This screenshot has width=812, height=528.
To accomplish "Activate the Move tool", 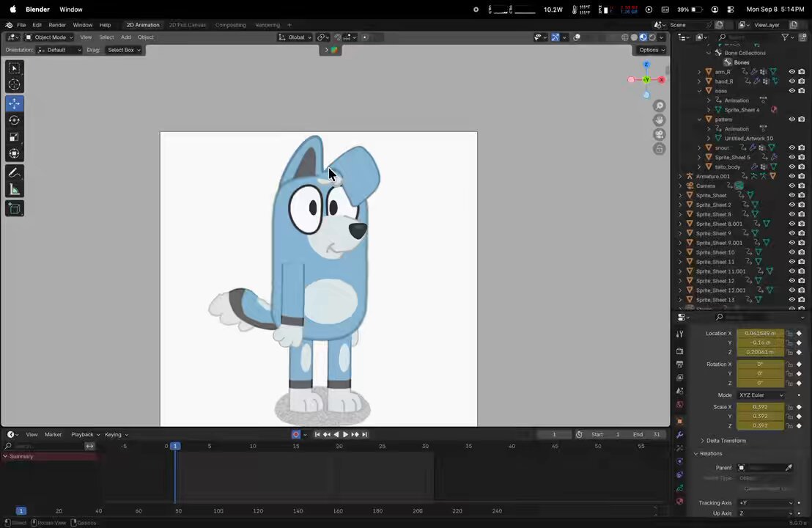I will click(x=15, y=103).
